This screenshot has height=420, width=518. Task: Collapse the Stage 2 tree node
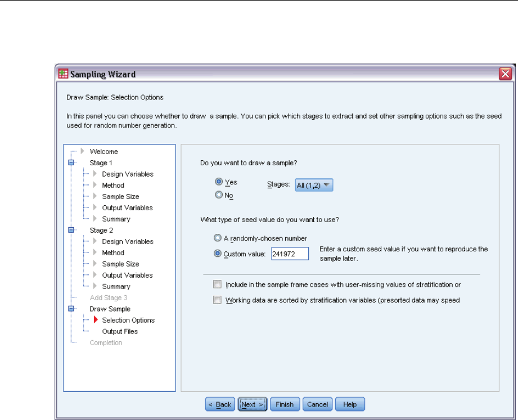click(71, 230)
